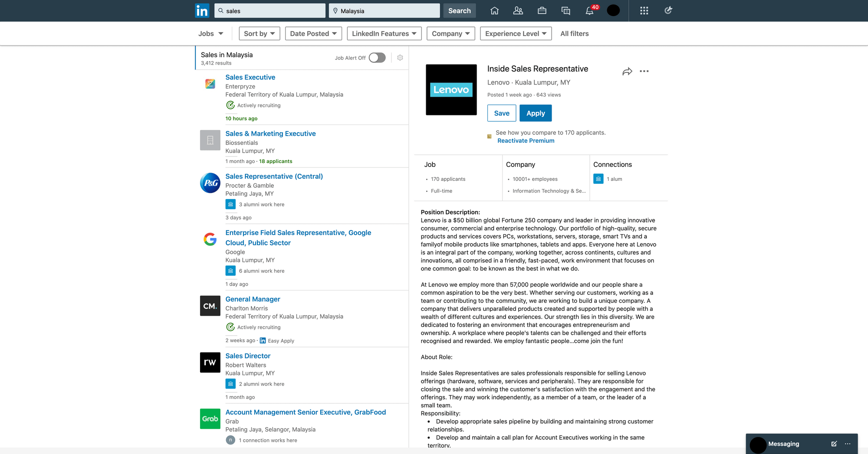Open the LinkedIn home logo
This screenshot has height=454, width=868.
click(x=202, y=11)
